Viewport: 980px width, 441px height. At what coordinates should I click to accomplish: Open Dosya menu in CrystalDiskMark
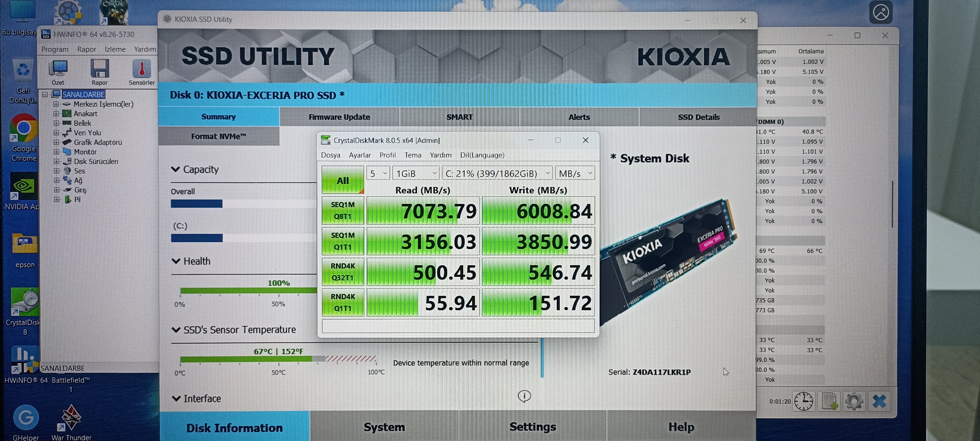(x=331, y=155)
